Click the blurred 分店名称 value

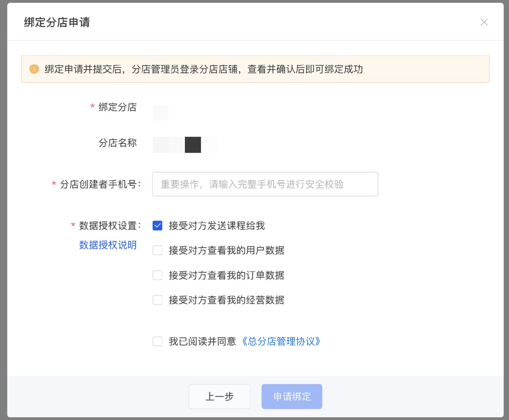point(185,145)
